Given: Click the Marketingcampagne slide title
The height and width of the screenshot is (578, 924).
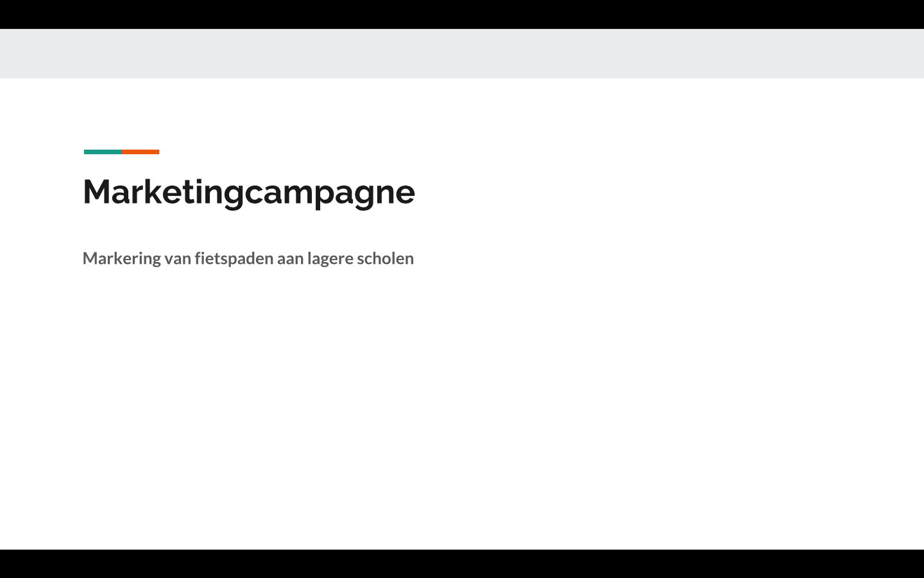Looking at the screenshot, I should (249, 193).
